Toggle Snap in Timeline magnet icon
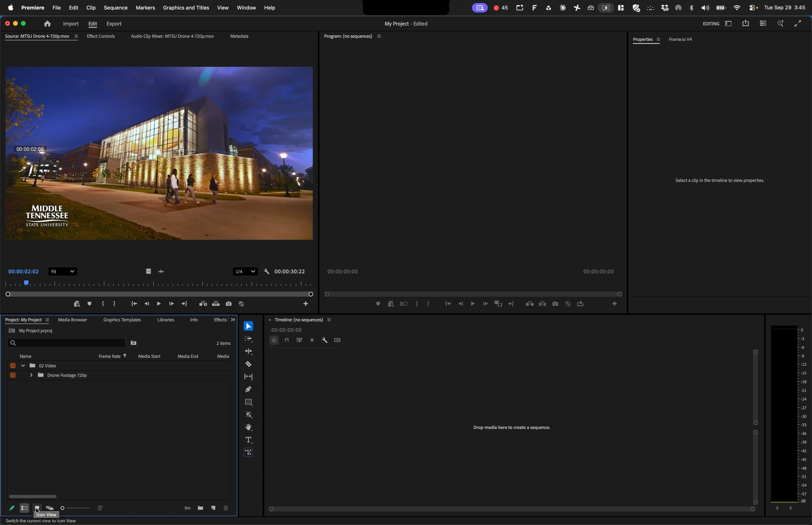The image size is (812, 525). point(287,340)
